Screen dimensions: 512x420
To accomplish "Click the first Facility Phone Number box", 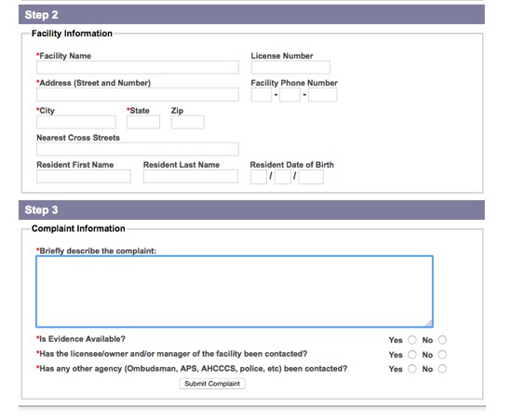I will pos(262,95).
